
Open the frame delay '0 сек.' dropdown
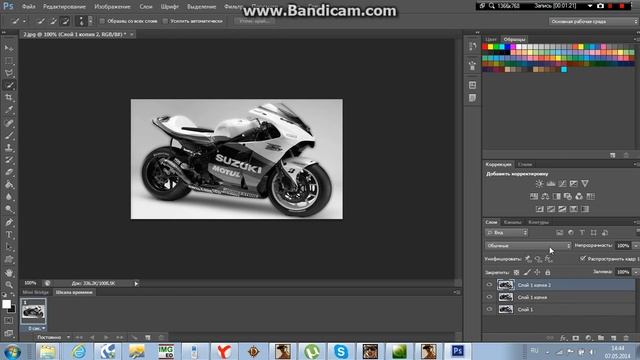(37, 328)
